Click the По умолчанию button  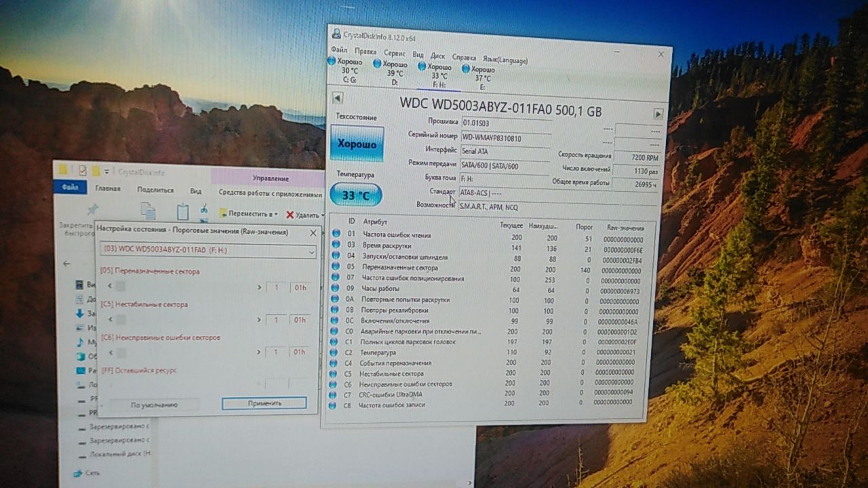click(154, 404)
